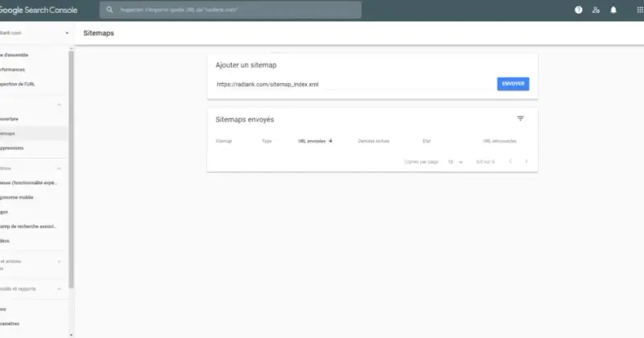Go to next page of sitemaps
Screen dimensions: 644x338
pyautogui.click(x=526, y=162)
